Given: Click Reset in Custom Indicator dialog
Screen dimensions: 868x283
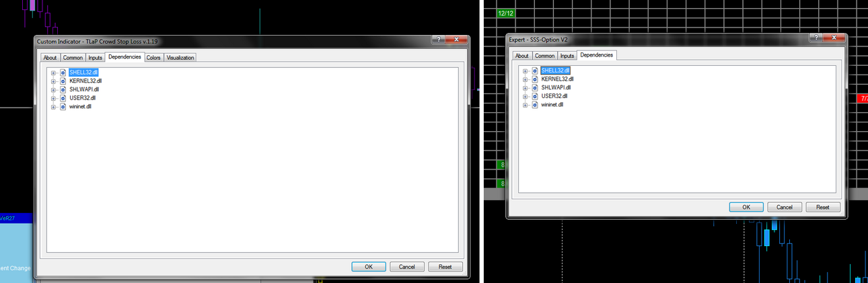Looking at the screenshot, I should [x=445, y=267].
